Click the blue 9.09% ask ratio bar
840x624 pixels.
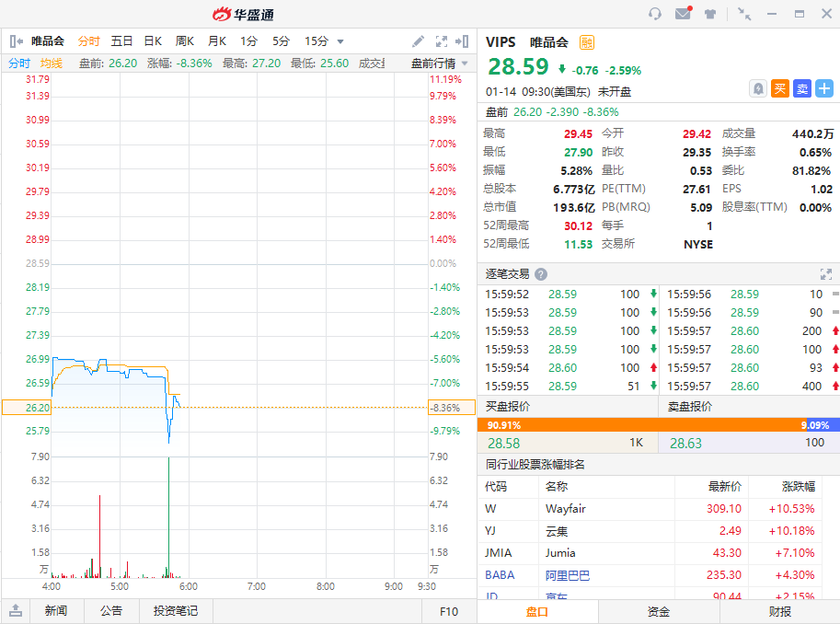pyautogui.click(x=823, y=425)
